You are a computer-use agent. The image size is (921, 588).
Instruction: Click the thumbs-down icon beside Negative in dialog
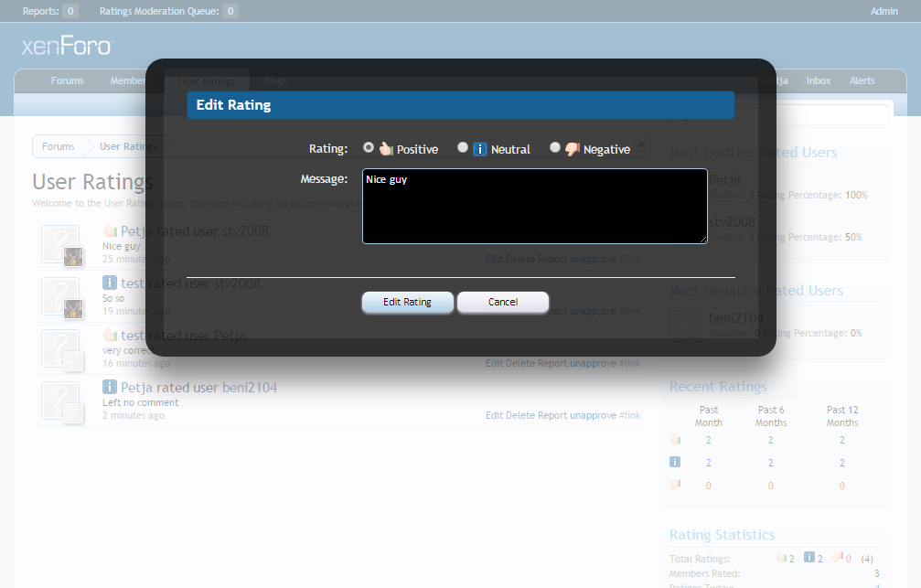click(x=573, y=149)
